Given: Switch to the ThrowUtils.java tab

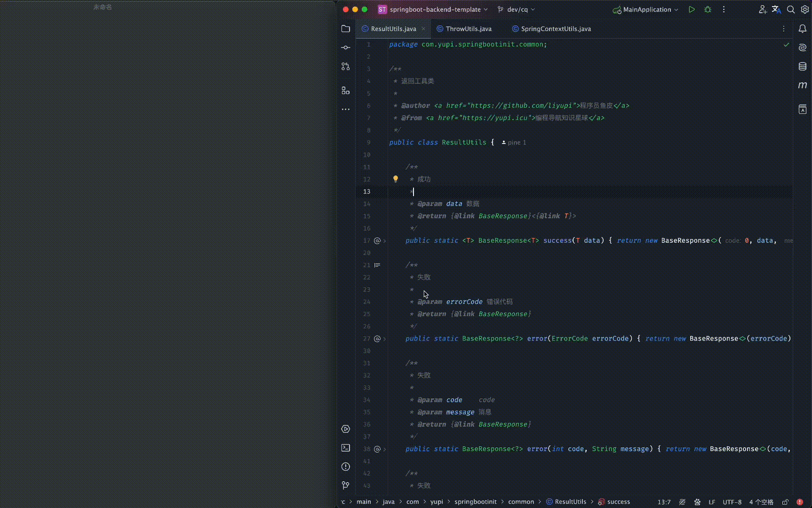Looking at the screenshot, I should (468, 29).
